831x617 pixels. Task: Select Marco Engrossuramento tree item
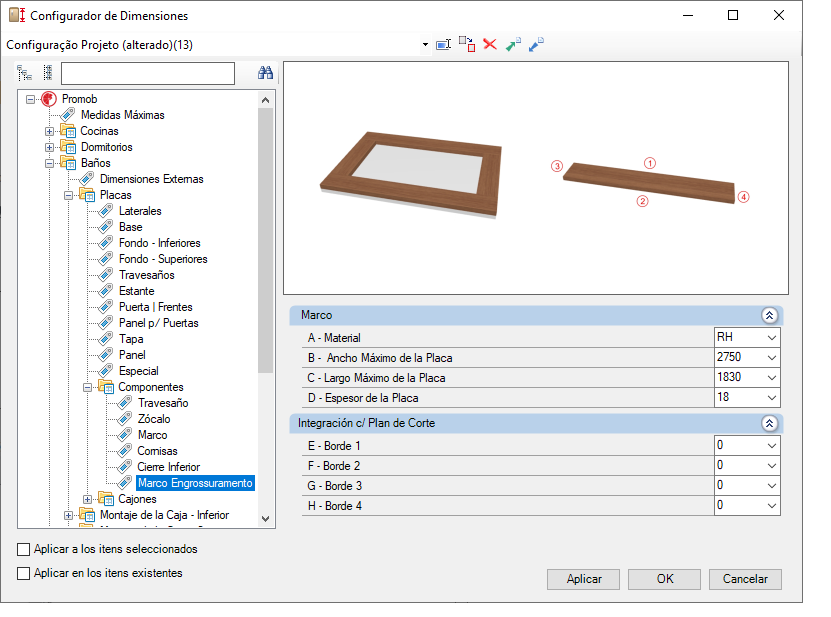point(195,483)
